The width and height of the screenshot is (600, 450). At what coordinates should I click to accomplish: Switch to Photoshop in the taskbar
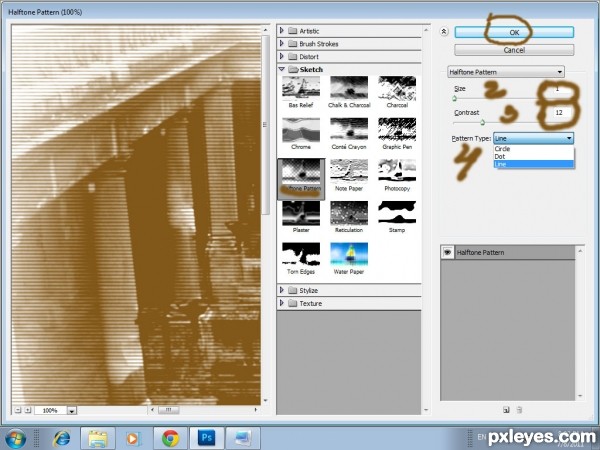pyautogui.click(x=207, y=439)
